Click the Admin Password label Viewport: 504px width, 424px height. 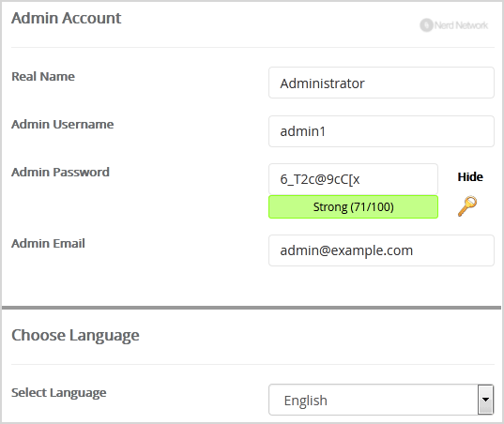tap(60, 173)
